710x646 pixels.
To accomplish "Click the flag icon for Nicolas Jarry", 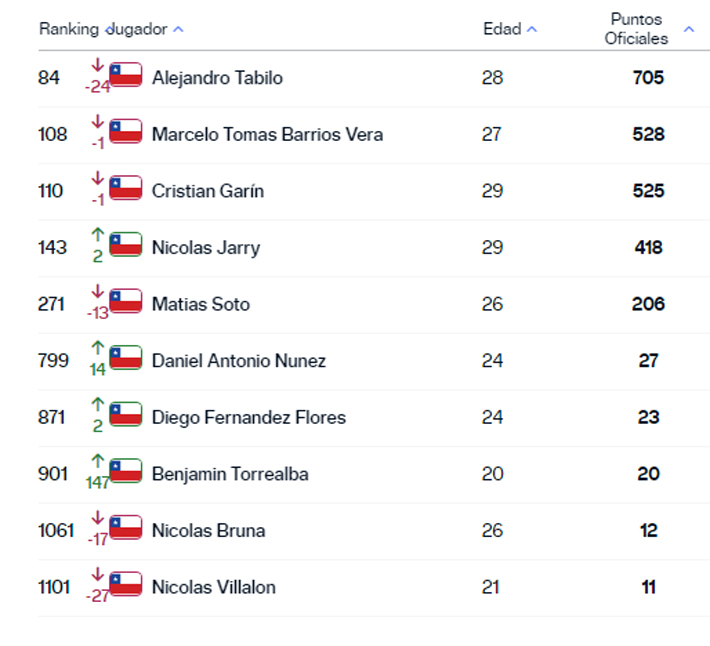I will pos(126,244).
